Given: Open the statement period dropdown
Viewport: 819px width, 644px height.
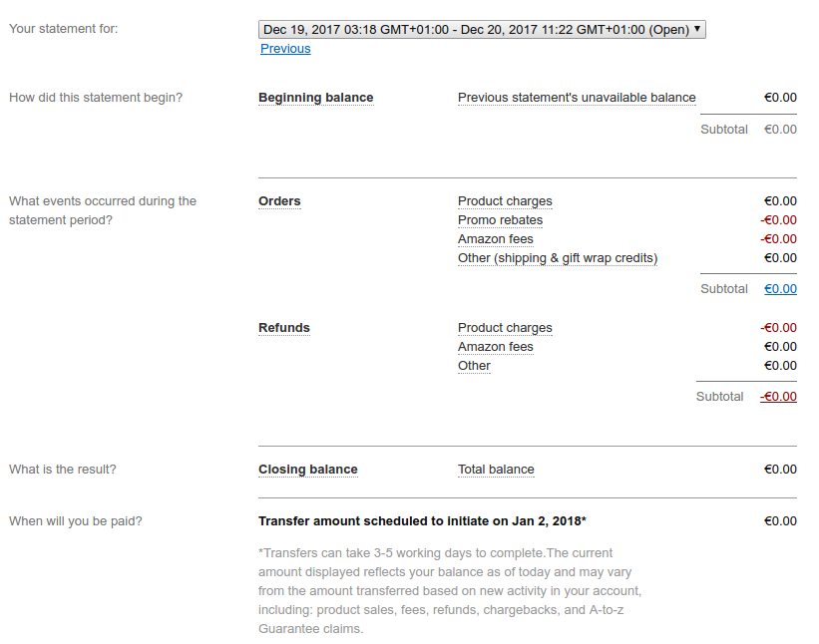Looking at the screenshot, I should click(x=481, y=30).
